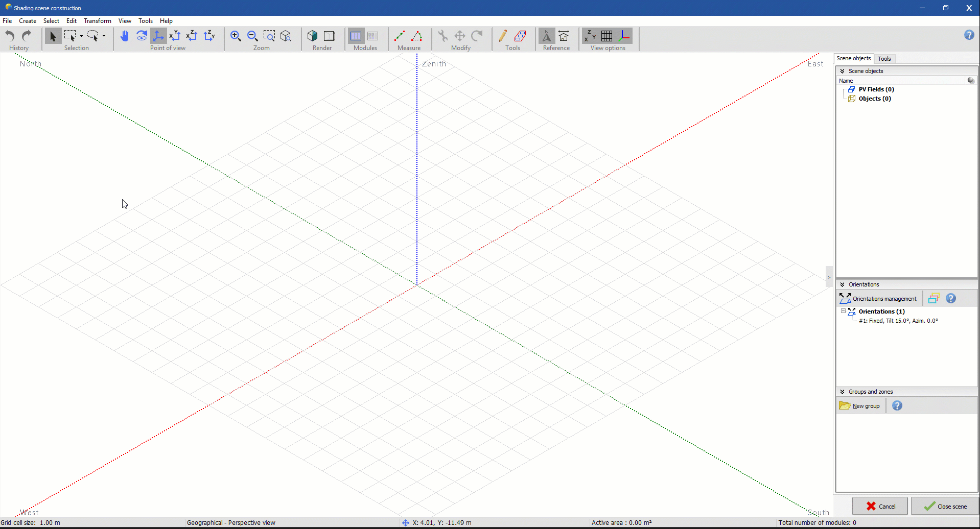Click the Name column visibility header icon
The width and height of the screenshot is (980, 529).
click(971, 80)
